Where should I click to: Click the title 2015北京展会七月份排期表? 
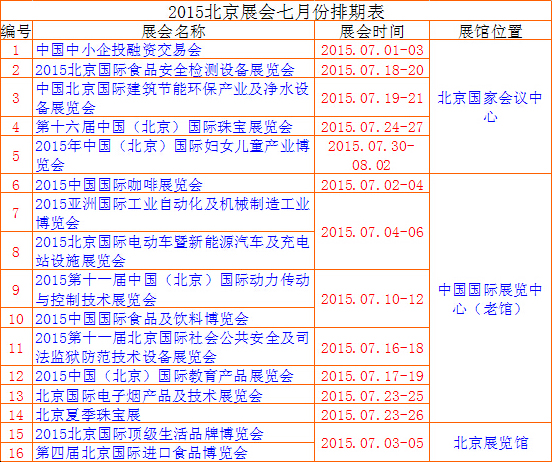276,12
